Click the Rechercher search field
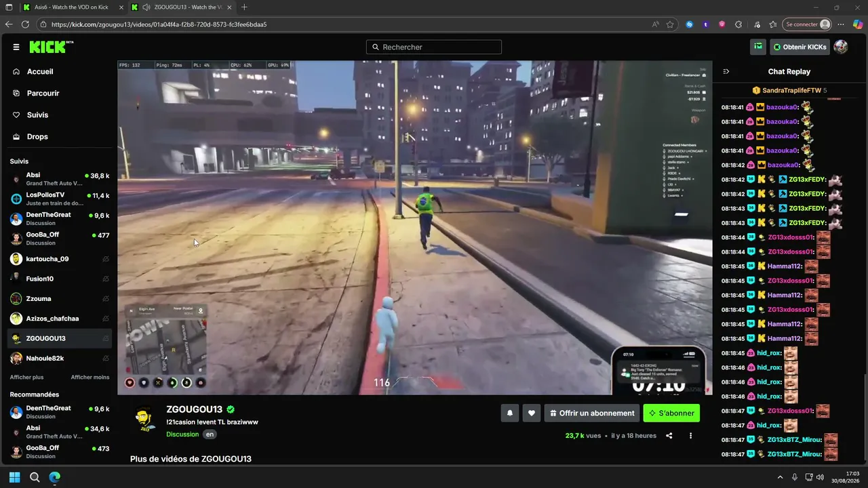 (434, 47)
